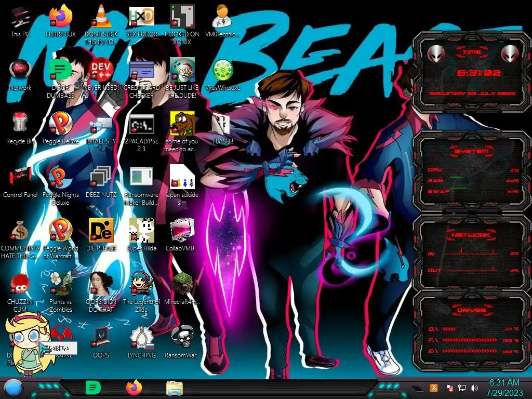The width and height of the screenshot is (532, 399).
Task: Open the Network desktop icon
Action: click(20, 70)
